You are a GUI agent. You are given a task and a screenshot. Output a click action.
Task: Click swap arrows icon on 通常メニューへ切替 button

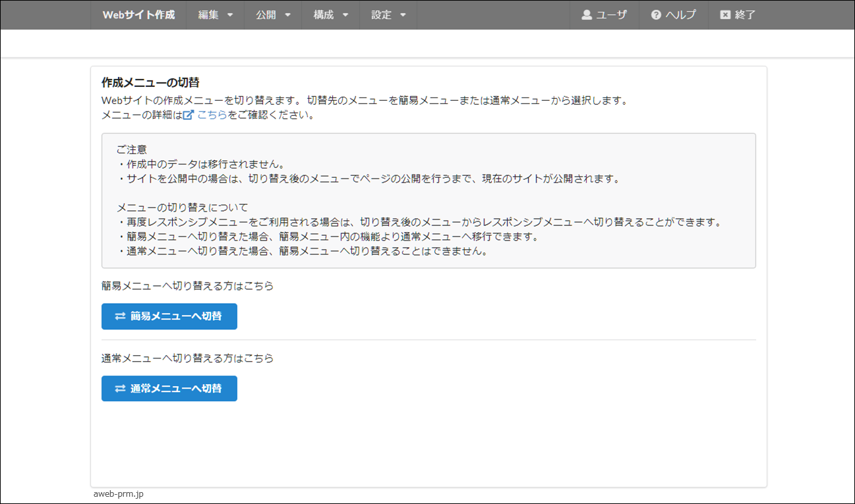(120, 389)
